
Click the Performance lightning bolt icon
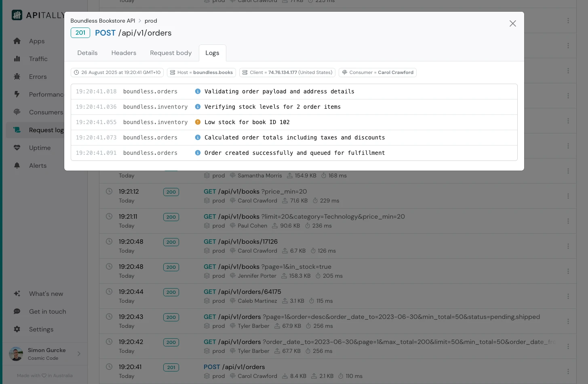[17, 94]
